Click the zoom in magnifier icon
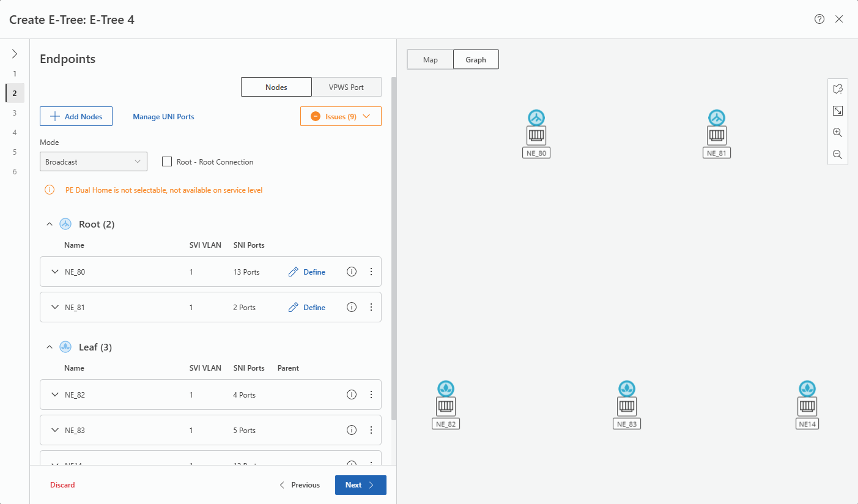Image resolution: width=858 pixels, height=504 pixels. (x=838, y=133)
